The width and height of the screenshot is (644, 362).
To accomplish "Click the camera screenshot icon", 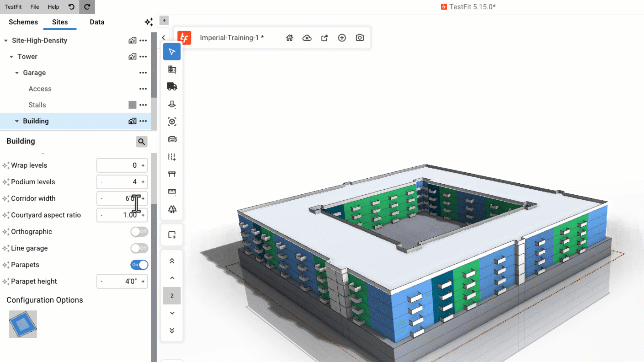I will click(360, 38).
